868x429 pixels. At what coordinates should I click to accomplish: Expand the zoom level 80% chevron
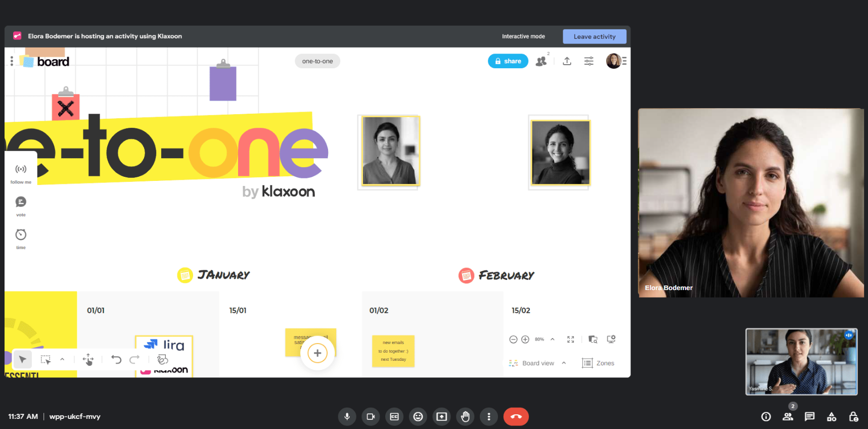pos(553,340)
